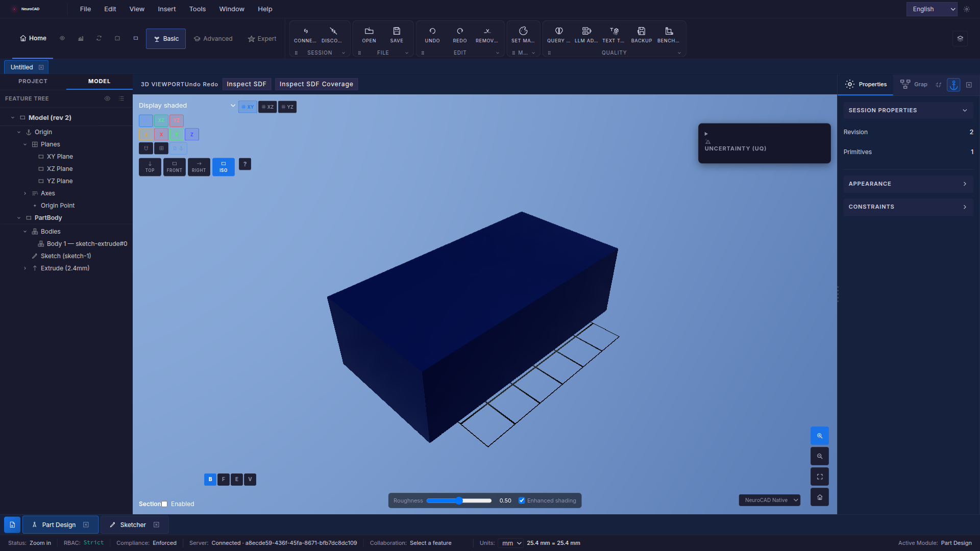Adjust the Roughness slider
This screenshot has height=551, width=980.
(459, 500)
